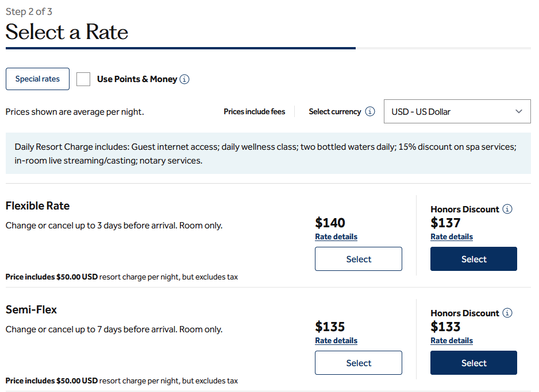Click the step progress bar under Select a Rate
The width and height of the screenshot is (539, 392).
[x=180, y=48]
